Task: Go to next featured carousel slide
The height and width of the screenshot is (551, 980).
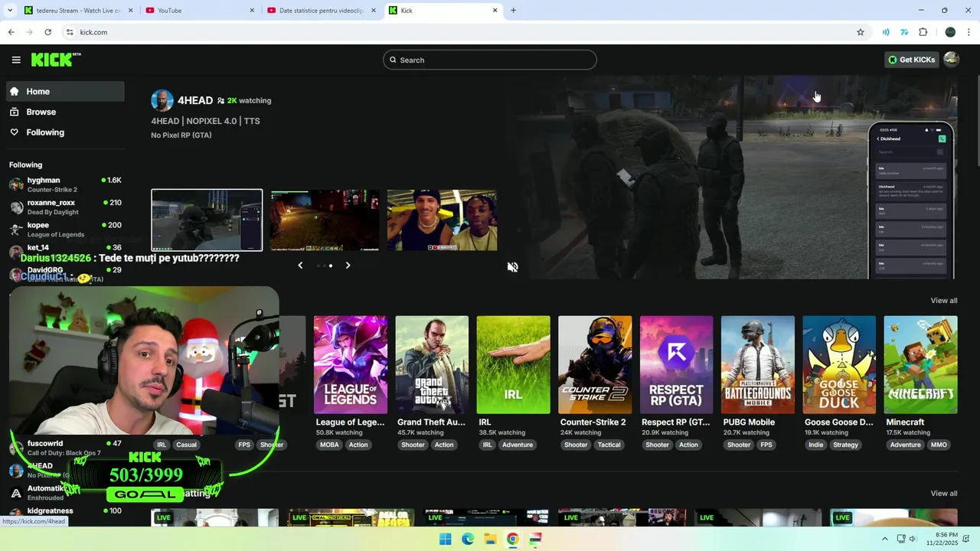Action: [348, 265]
